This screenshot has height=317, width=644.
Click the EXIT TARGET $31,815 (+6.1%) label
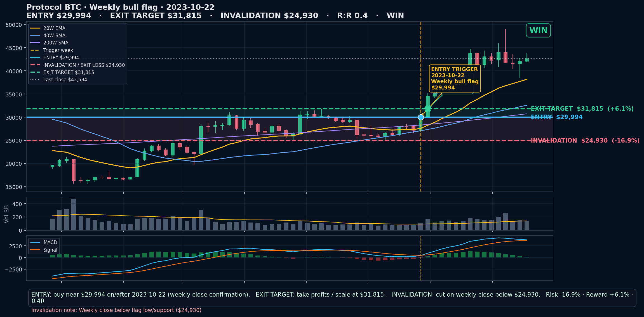tap(582, 109)
